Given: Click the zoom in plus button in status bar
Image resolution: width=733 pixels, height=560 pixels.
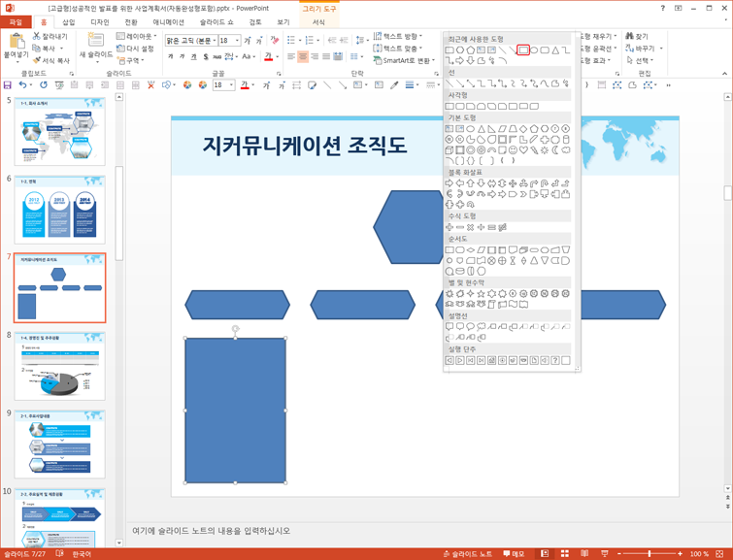Looking at the screenshot, I should pos(680,554).
